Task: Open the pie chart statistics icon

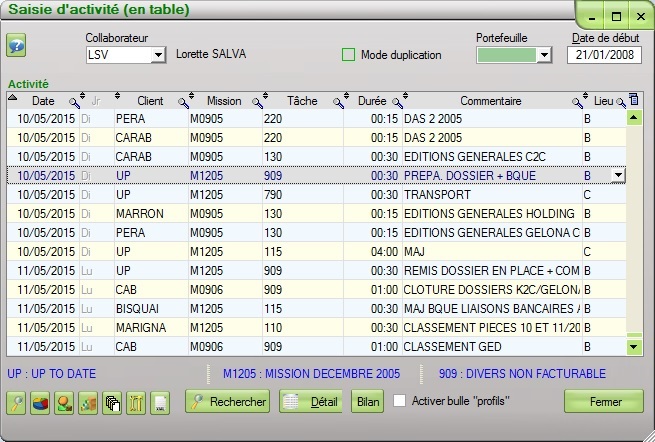Action: [x=40, y=403]
